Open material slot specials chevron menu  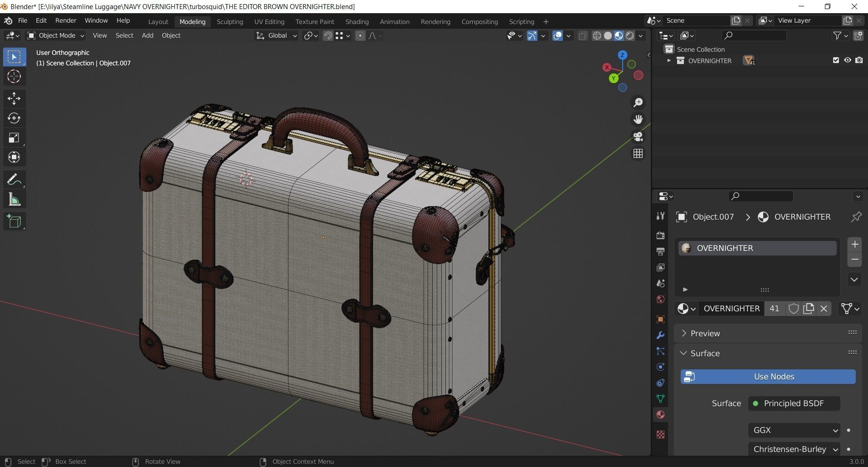click(x=854, y=280)
